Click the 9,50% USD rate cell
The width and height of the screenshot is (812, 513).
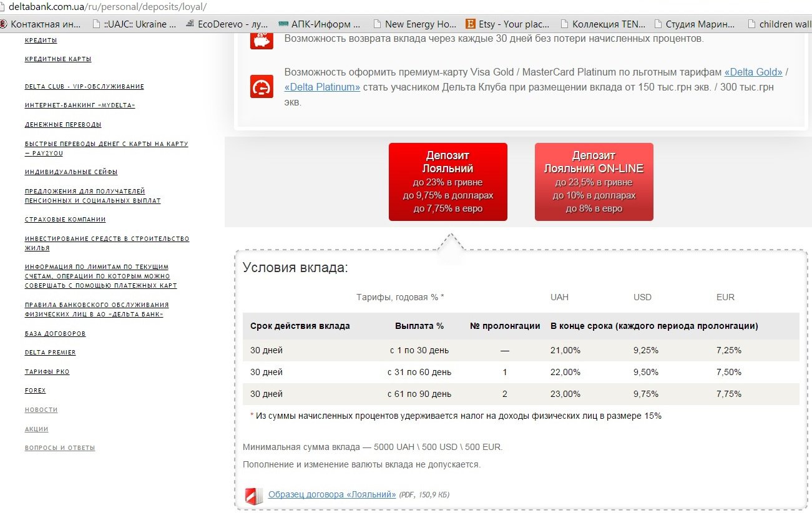click(646, 372)
